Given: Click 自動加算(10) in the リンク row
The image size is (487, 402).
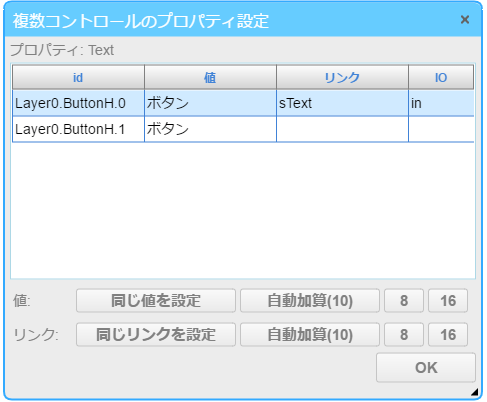Looking at the screenshot, I should point(310,334).
